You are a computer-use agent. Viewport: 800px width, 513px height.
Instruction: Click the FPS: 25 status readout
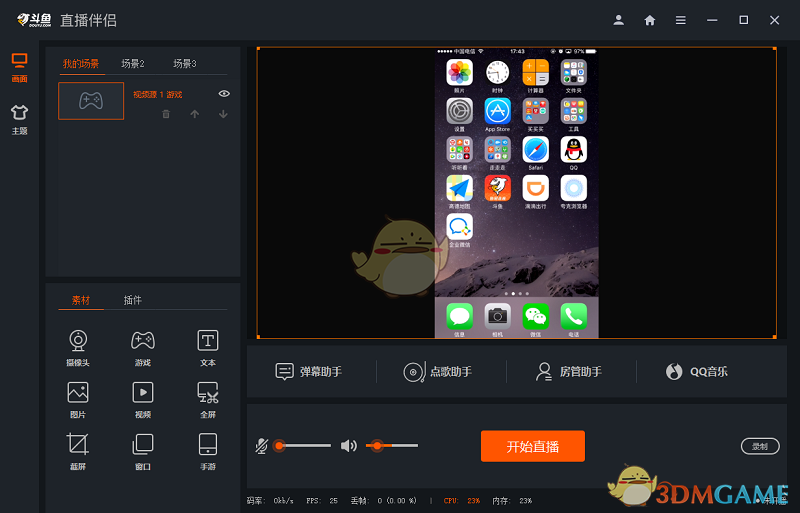pyautogui.click(x=322, y=501)
